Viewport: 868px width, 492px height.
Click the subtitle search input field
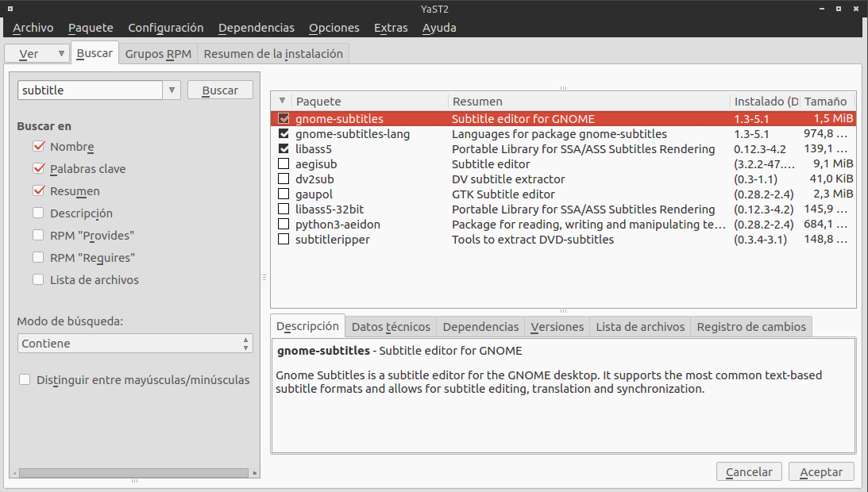pyautogui.click(x=89, y=90)
